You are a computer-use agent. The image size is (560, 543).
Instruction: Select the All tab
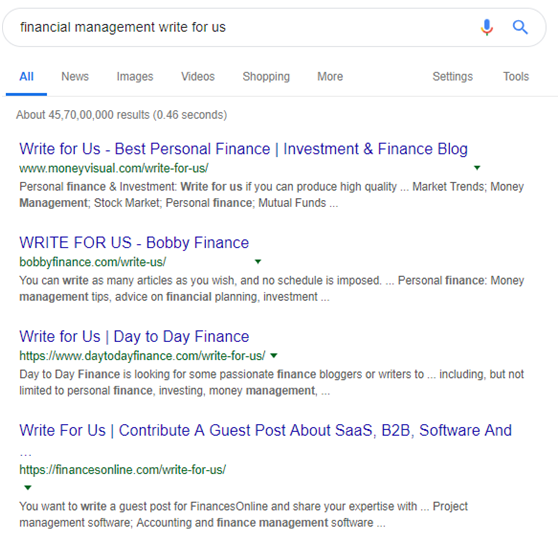pyautogui.click(x=26, y=76)
